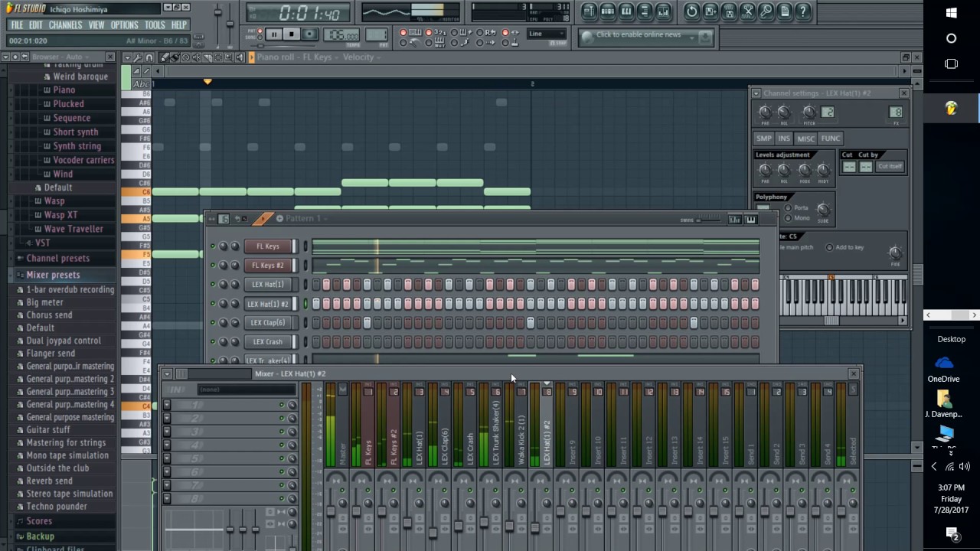Image resolution: width=980 pixels, height=551 pixels.
Task: Open the audio editor scissors icon
Action: (x=747, y=11)
